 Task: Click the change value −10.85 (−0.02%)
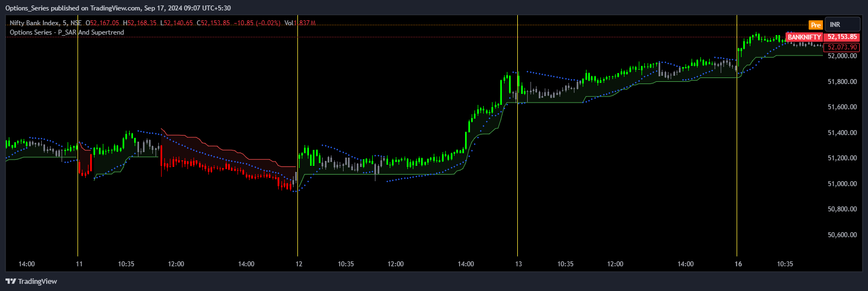(x=257, y=23)
